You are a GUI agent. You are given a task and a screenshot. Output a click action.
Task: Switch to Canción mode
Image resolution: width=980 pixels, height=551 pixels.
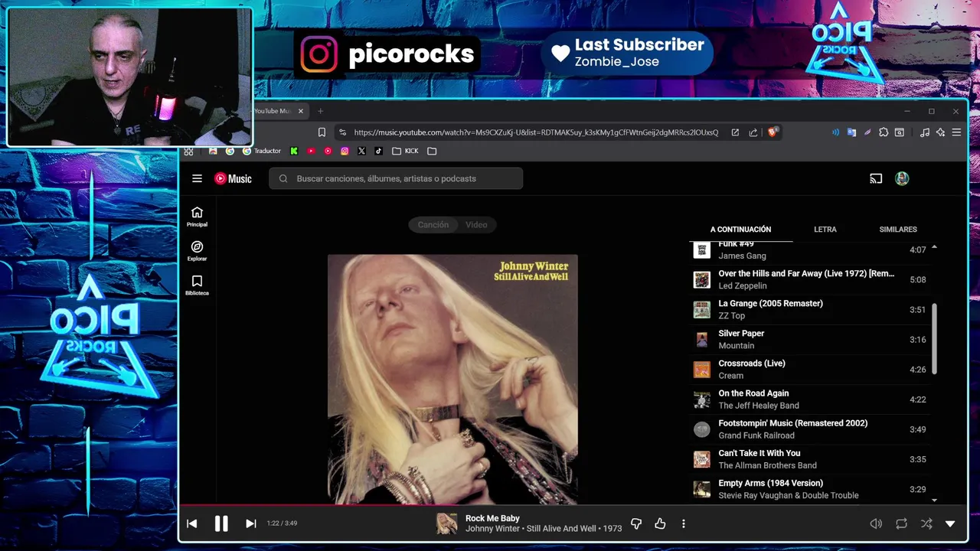click(x=433, y=225)
